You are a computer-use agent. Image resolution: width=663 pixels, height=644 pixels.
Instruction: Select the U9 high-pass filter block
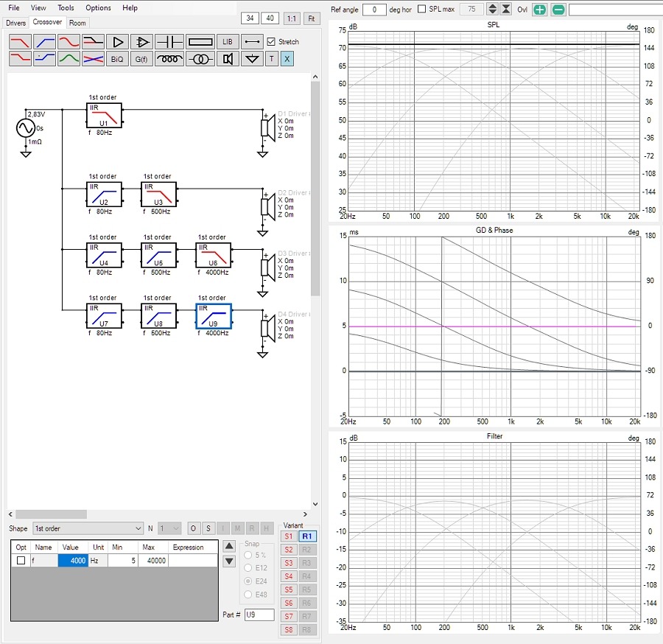214,316
